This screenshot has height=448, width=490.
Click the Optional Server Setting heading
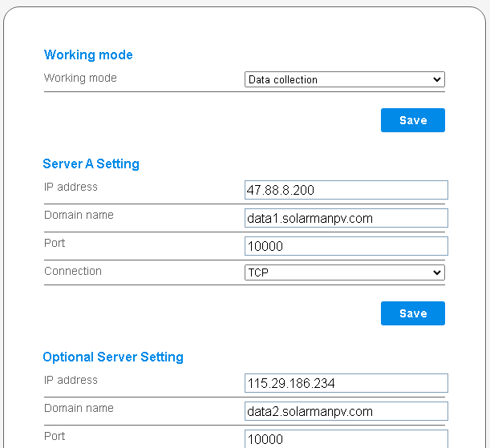coord(113,357)
